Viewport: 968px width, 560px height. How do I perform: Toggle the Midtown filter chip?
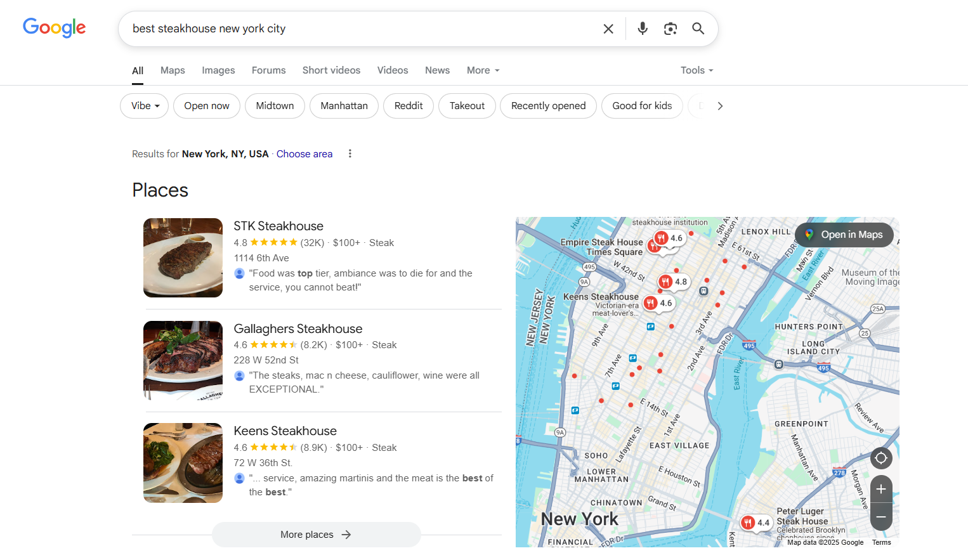coord(275,106)
